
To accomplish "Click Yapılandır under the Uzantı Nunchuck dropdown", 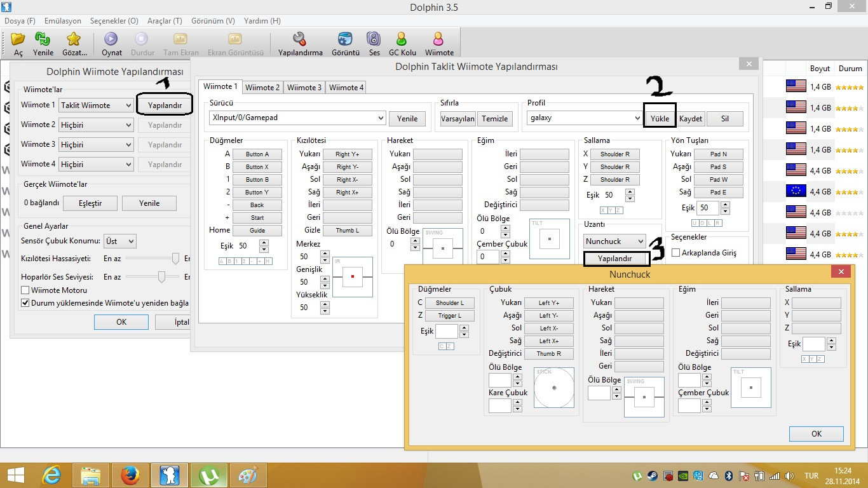I will click(614, 259).
